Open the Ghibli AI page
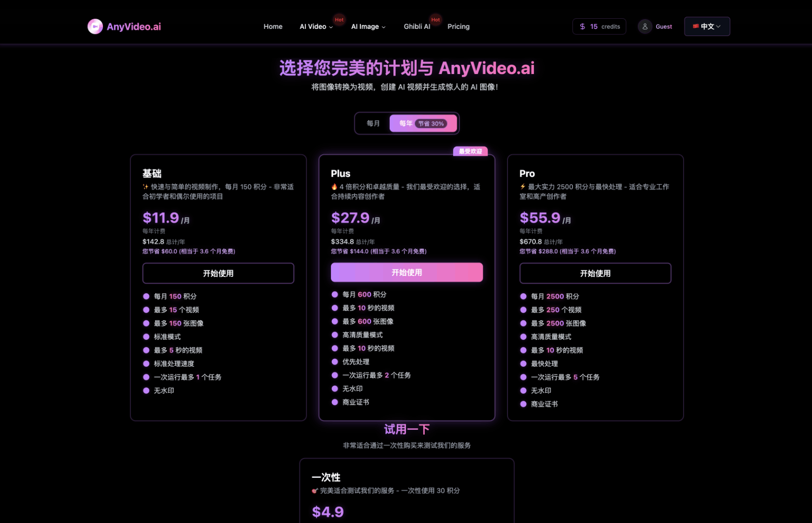Image resolution: width=812 pixels, height=523 pixels. click(x=417, y=26)
